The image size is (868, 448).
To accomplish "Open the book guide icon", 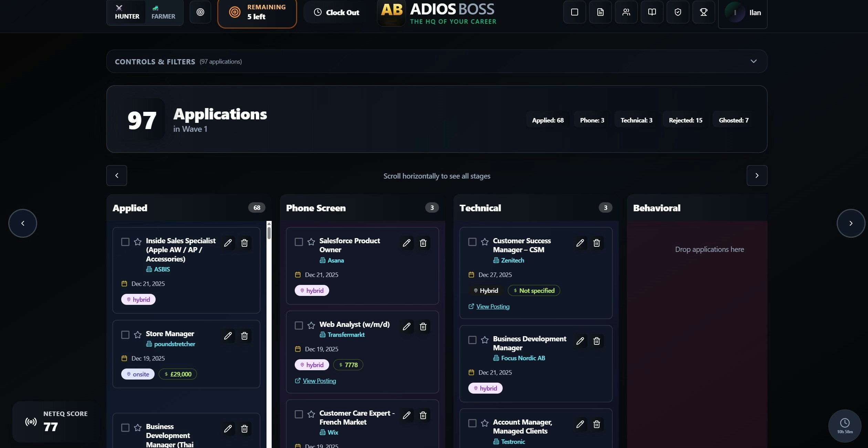I will point(652,12).
